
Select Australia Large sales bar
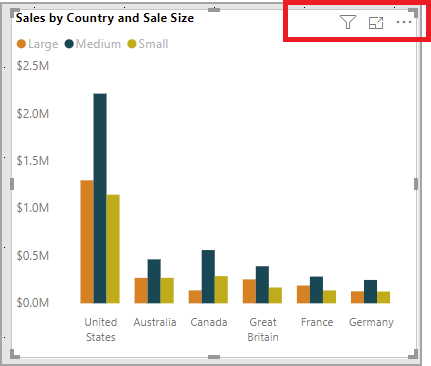141,291
